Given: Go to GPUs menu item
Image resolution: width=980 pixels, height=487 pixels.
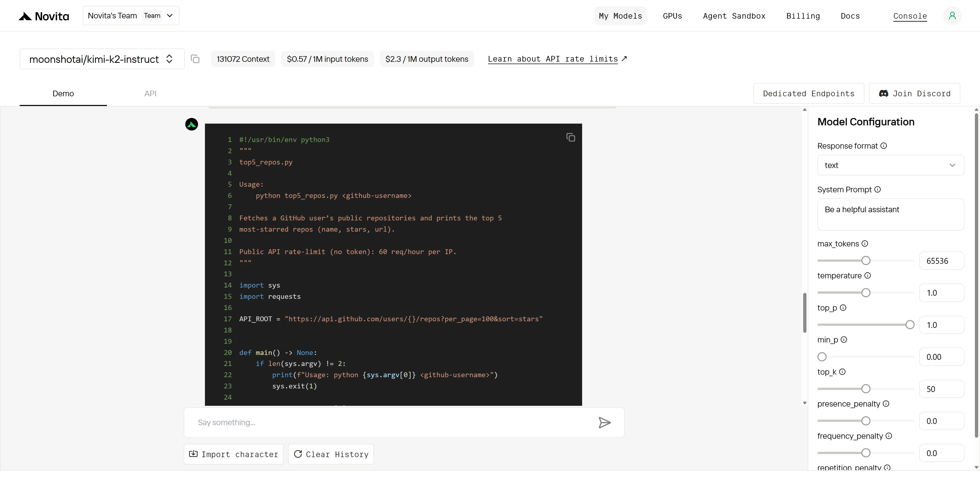Looking at the screenshot, I should (672, 16).
